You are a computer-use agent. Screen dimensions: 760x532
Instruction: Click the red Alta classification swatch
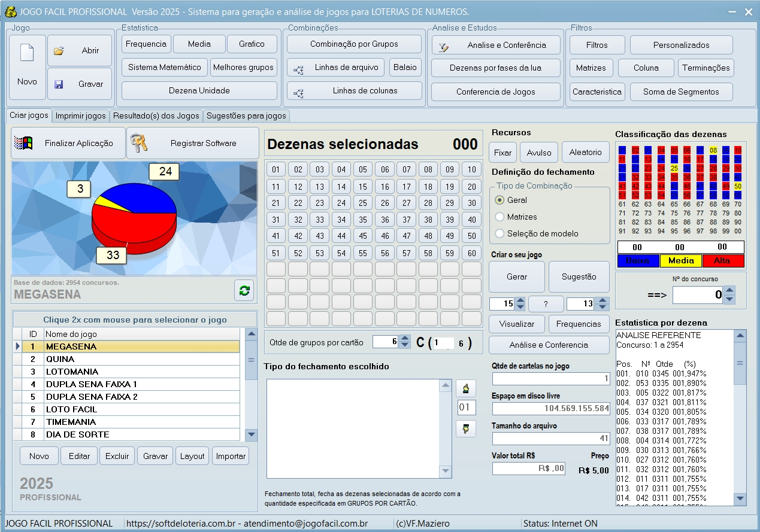tap(722, 261)
